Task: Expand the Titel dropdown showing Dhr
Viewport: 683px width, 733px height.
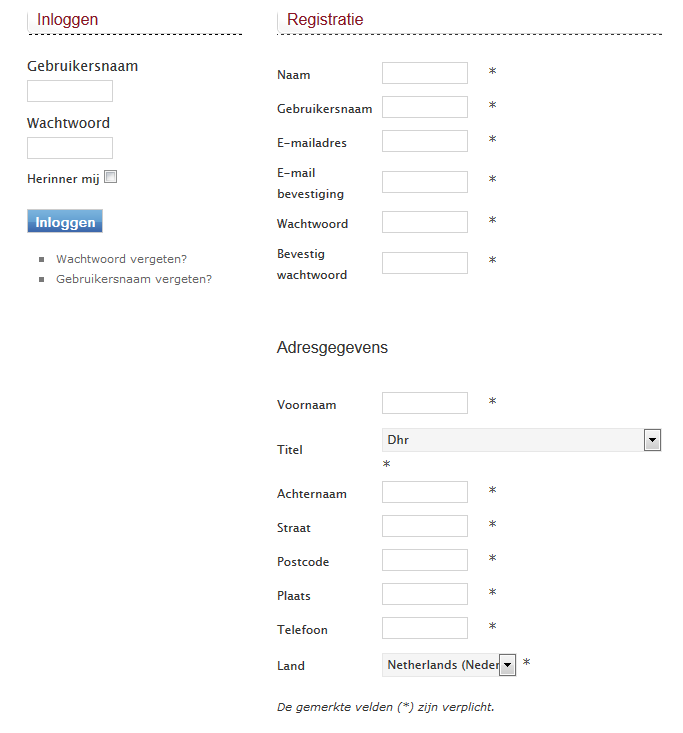Action: pyautogui.click(x=521, y=440)
